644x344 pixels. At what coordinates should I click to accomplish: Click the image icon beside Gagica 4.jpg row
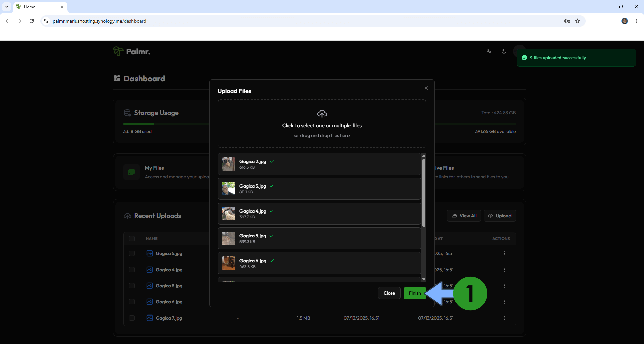pos(150,270)
